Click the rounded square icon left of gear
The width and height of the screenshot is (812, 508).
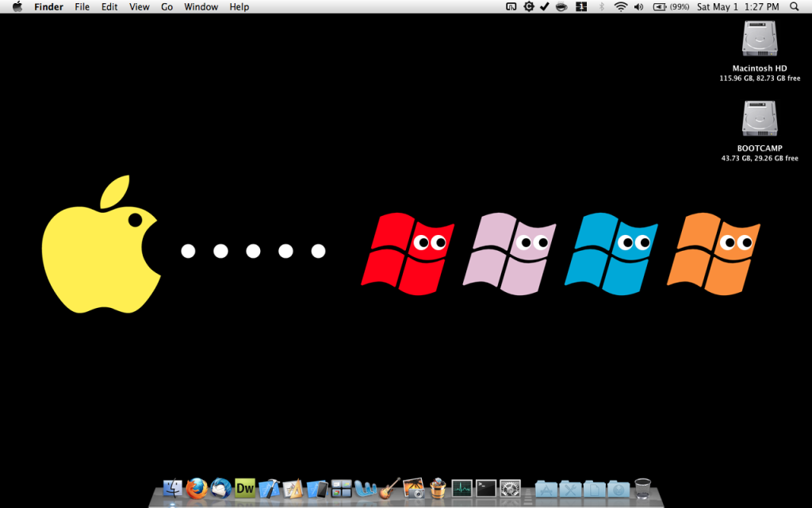pyautogui.click(x=511, y=6)
